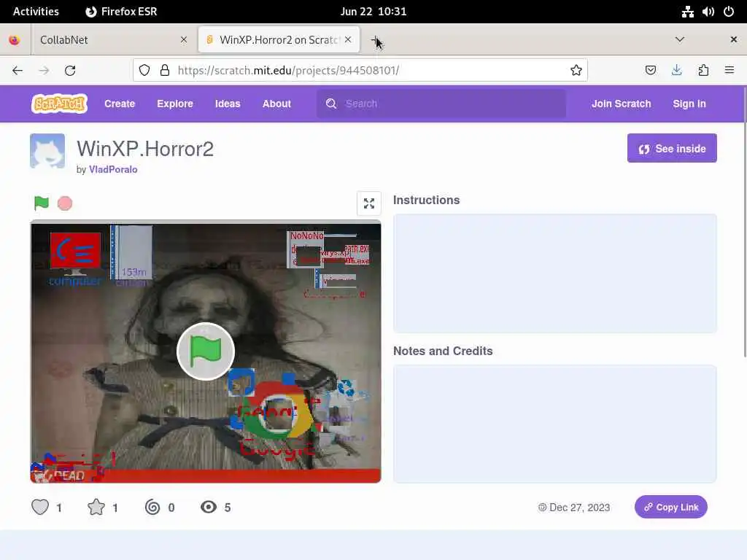
Task: Open the tracking protection shield icon
Action: tap(144, 71)
